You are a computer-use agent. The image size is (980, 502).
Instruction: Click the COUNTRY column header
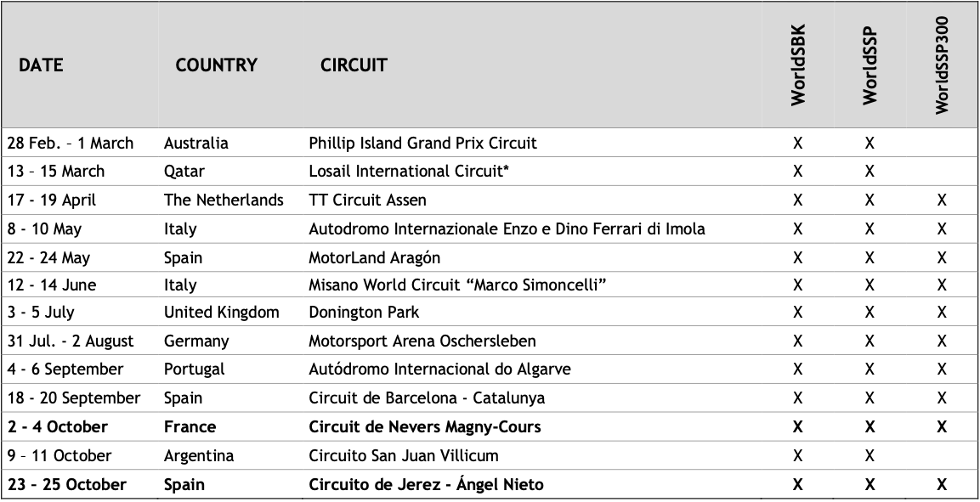pyautogui.click(x=216, y=65)
